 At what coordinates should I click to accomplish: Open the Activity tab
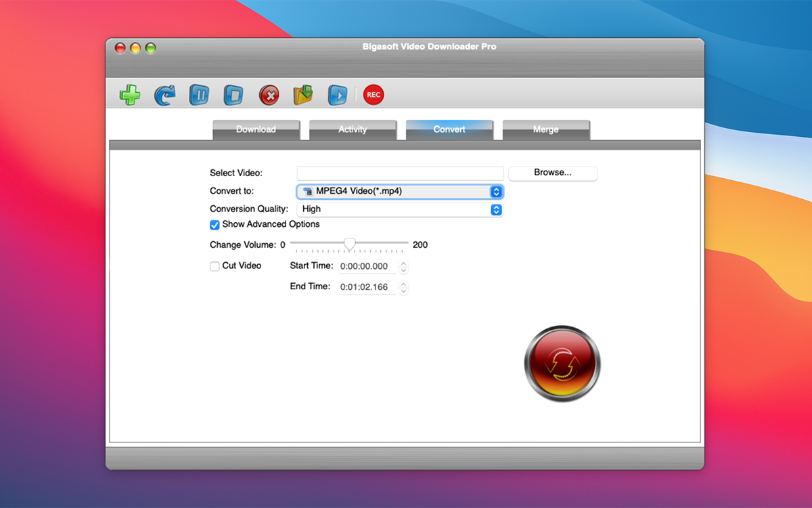(353, 129)
